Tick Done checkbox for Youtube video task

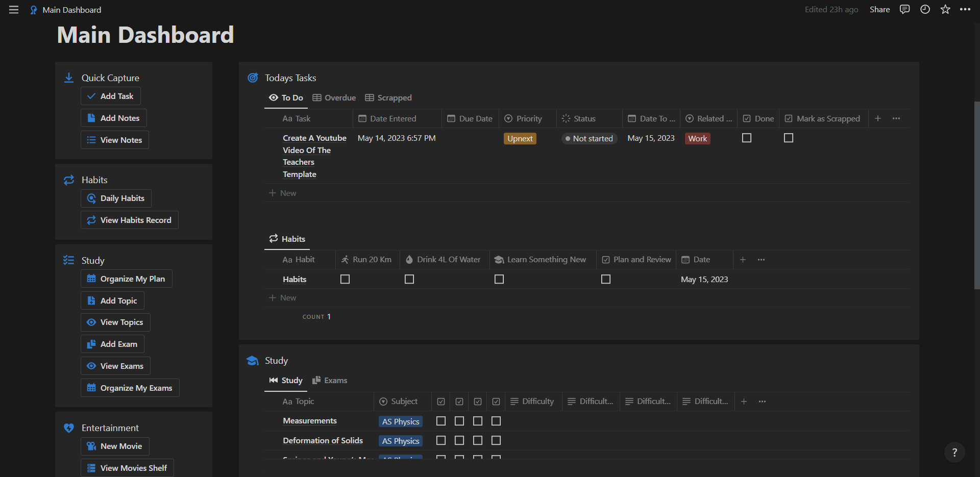[747, 138]
